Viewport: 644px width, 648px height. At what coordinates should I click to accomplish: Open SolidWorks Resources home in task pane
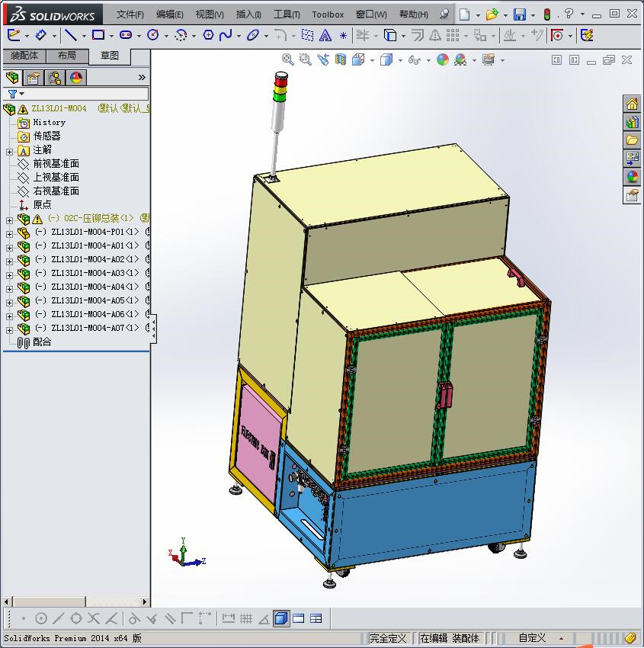[x=632, y=104]
